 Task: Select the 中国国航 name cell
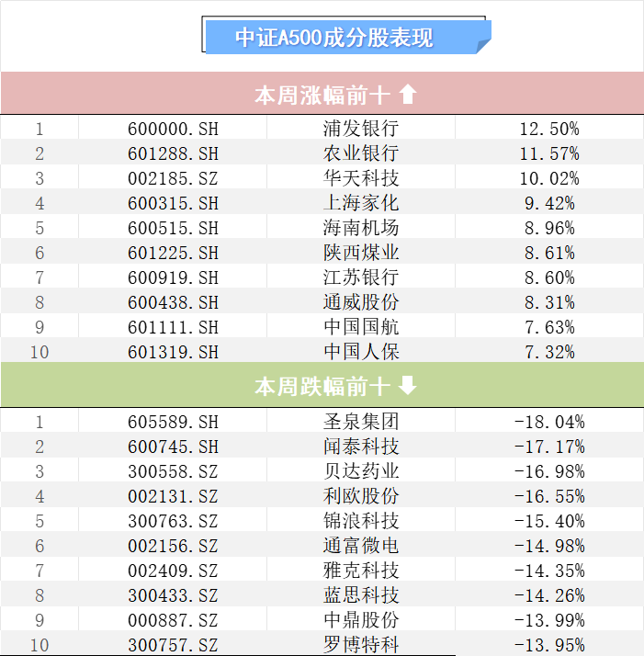tap(361, 327)
